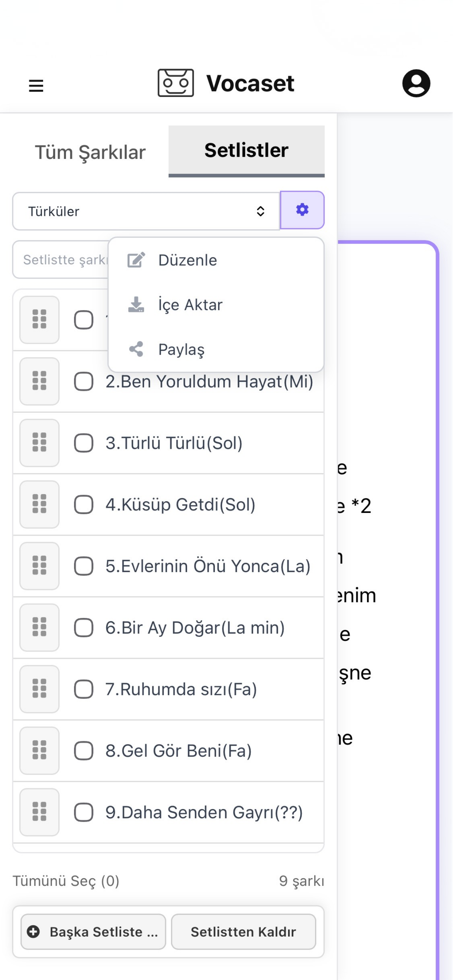Click drag handle for Küsüp Getdi(Sol)

click(x=40, y=505)
